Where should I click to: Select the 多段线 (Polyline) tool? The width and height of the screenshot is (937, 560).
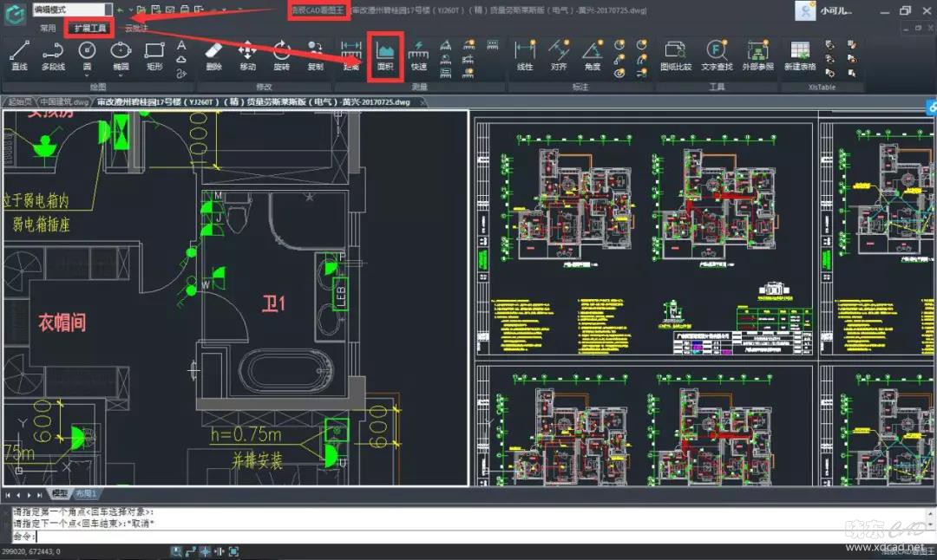53,55
